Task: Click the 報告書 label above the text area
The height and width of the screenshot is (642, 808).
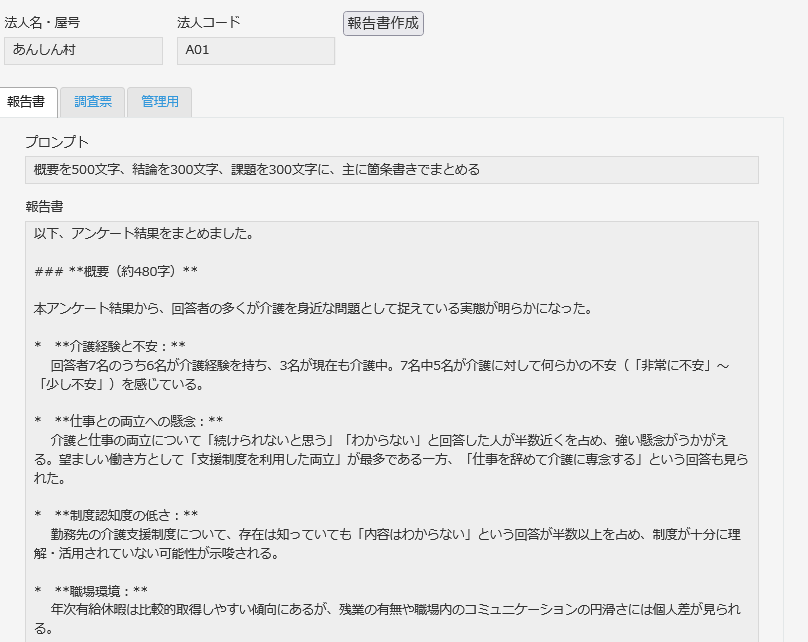Action: coord(45,206)
